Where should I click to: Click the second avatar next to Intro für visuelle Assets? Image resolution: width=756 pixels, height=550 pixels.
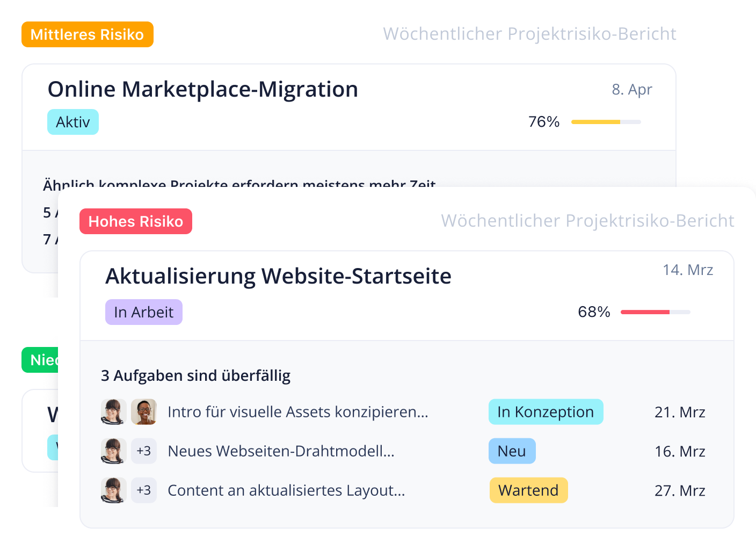point(143,412)
